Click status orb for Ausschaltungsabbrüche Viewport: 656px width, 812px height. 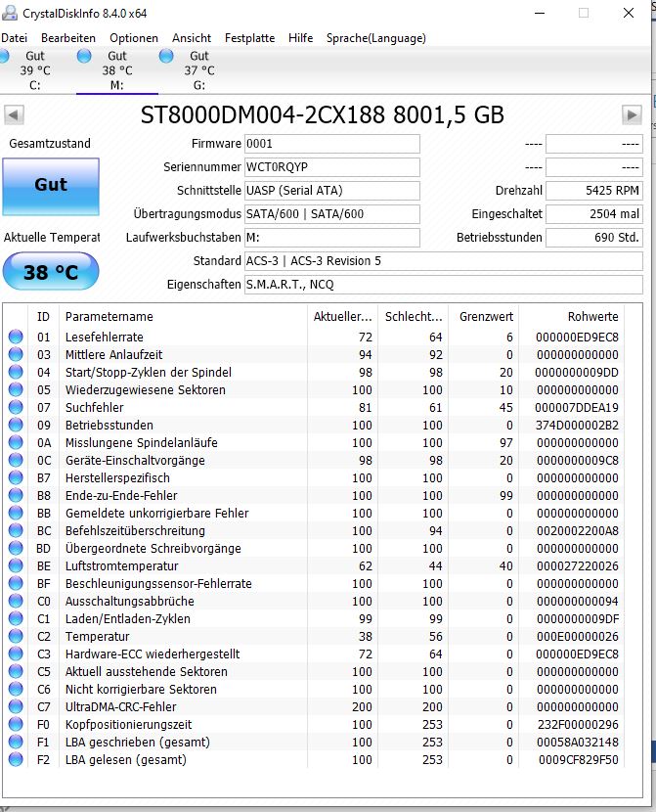click(x=16, y=601)
